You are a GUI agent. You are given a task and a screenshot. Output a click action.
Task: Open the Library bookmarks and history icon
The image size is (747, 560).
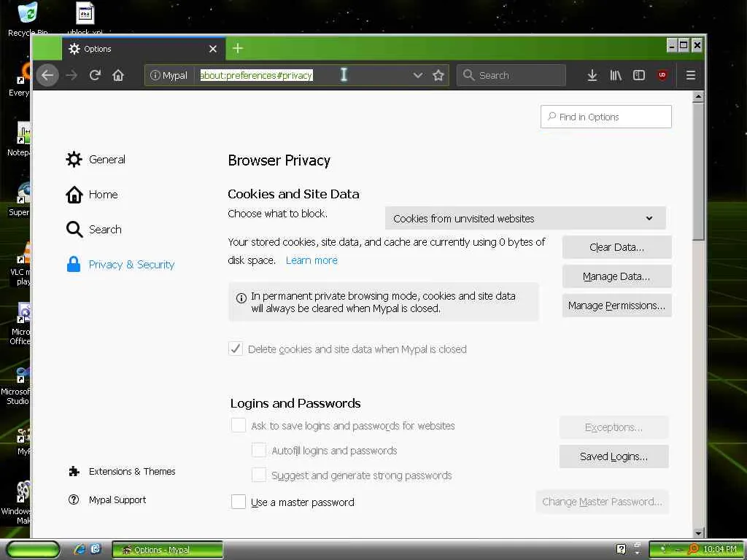click(616, 75)
